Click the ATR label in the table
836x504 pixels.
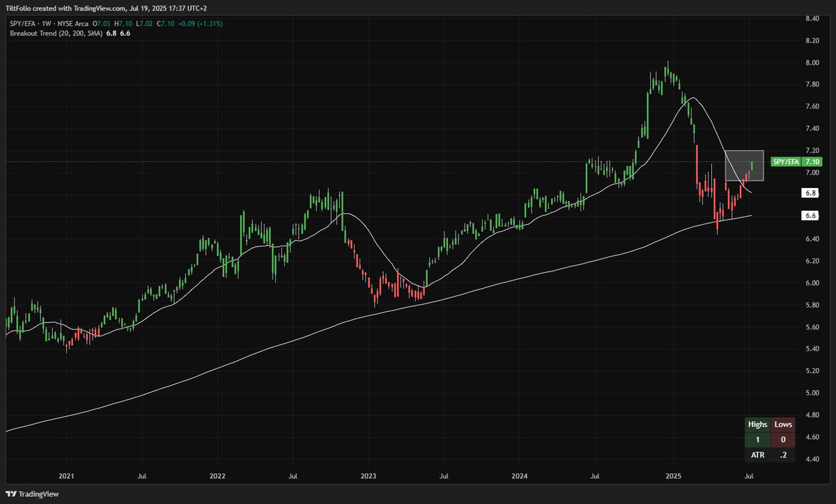(758, 456)
